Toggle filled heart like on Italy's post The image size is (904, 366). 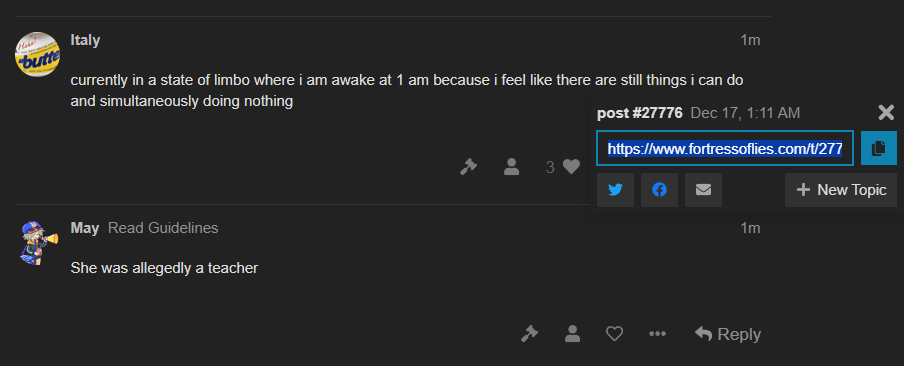tap(571, 167)
